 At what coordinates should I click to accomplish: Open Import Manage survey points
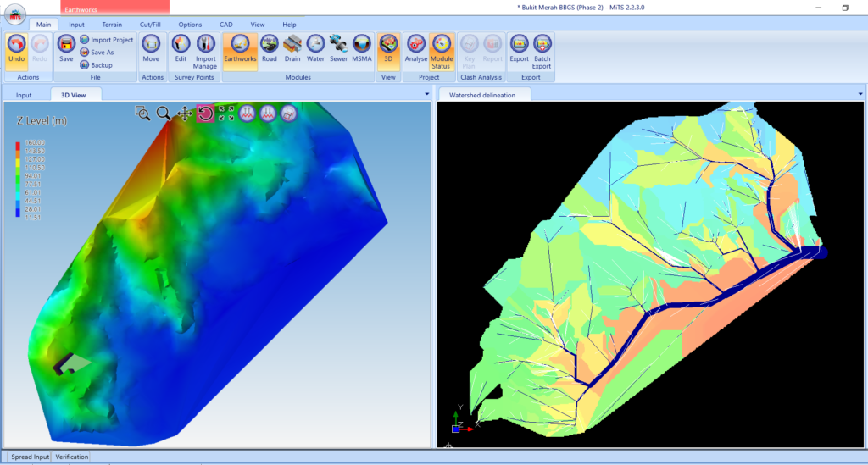pos(205,52)
